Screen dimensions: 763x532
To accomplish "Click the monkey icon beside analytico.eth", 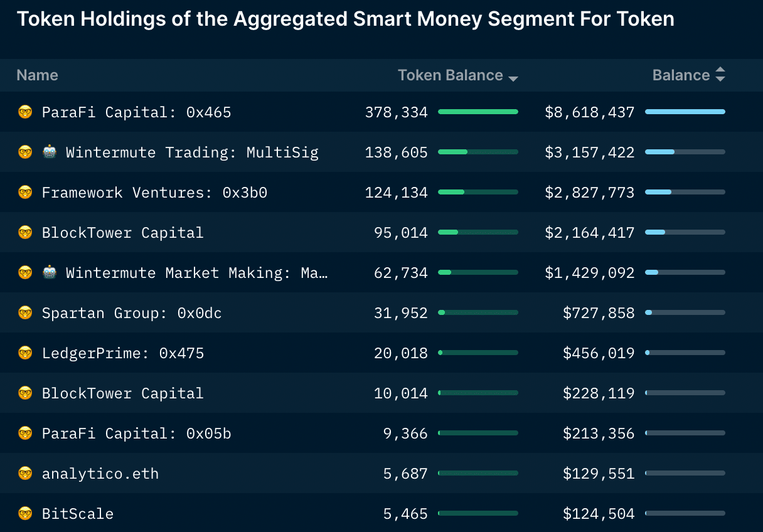I will (25, 473).
